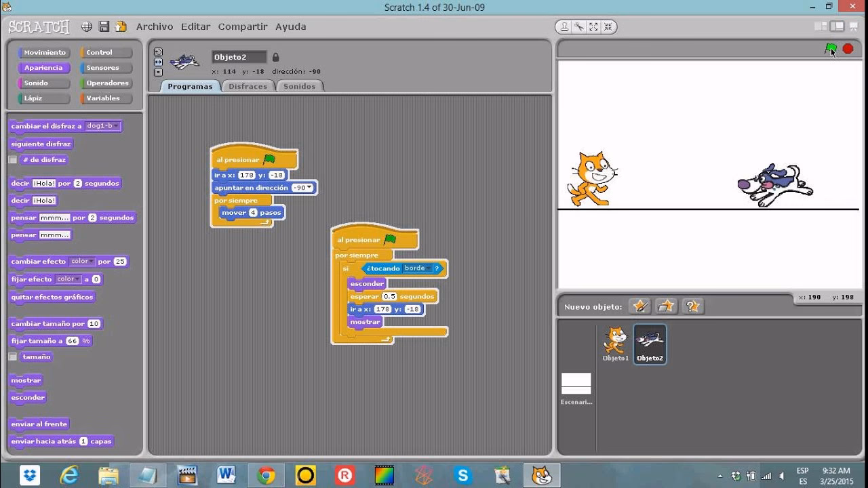Image resolution: width=868 pixels, height=488 pixels.
Task: Edit the 0.5 seconds value in esperar block
Action: tap(389, 297)
